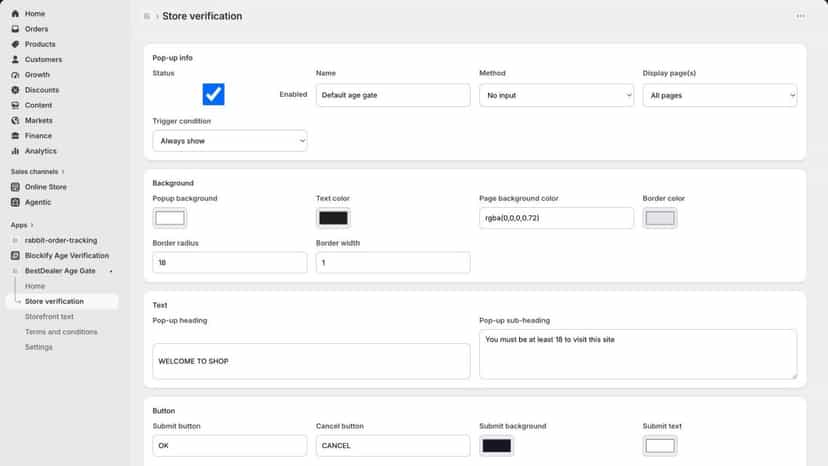This screenshot has height=466, width=828.
Task: Click the Page background color rgba field
Action: click(x=556, y=218)
